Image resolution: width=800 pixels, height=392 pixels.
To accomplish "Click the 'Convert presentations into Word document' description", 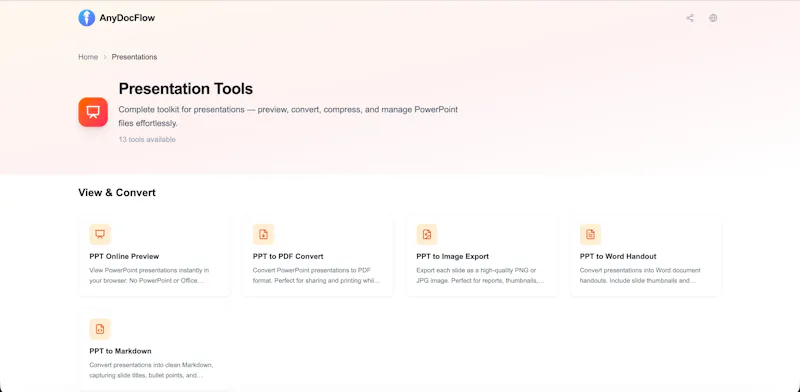I will [x=640, y=275].
